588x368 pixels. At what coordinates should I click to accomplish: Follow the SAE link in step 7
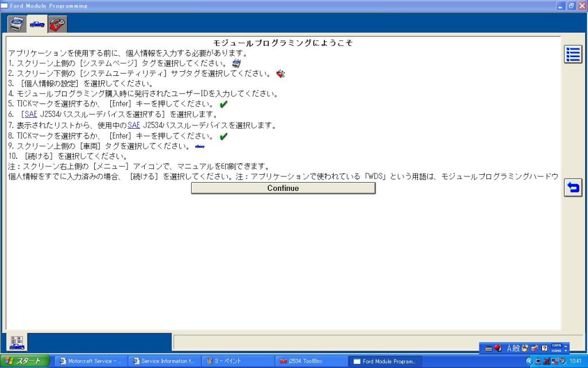(133, 125)
